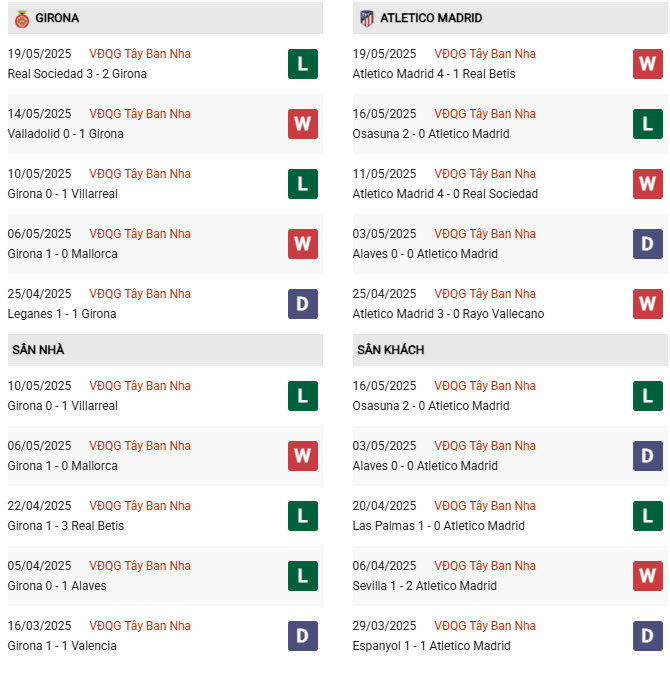Click the D badge for Leganes 1-1 Girona
The height and width of the screenshot is (678, 670).
point(303,304)
